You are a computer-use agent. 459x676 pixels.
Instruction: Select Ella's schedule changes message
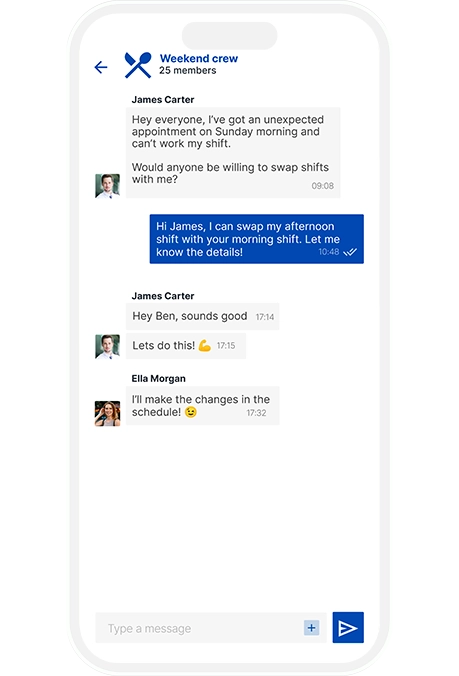(203, 406)
